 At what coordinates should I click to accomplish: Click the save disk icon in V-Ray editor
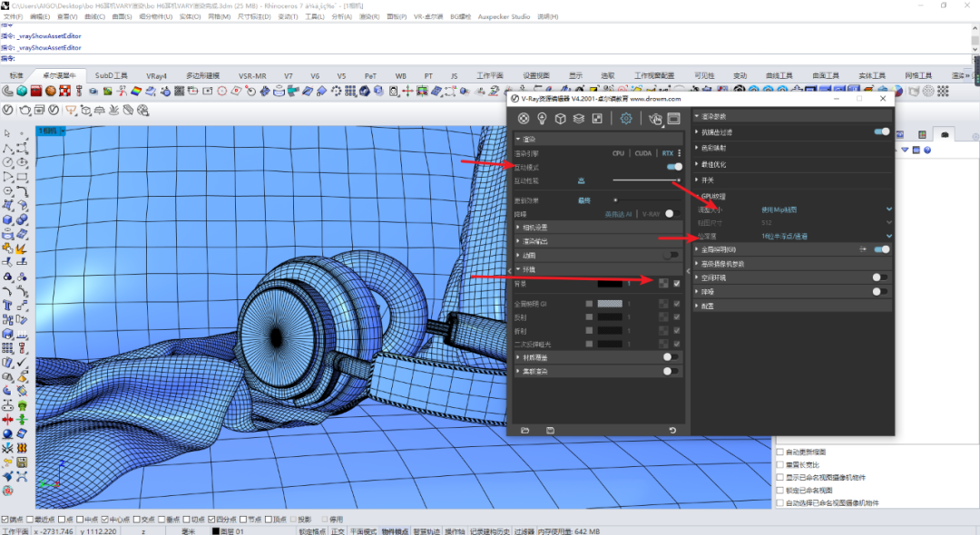550,430
